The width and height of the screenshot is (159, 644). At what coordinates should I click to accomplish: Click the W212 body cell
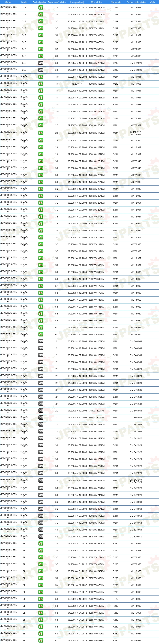[x=115, y=84]
